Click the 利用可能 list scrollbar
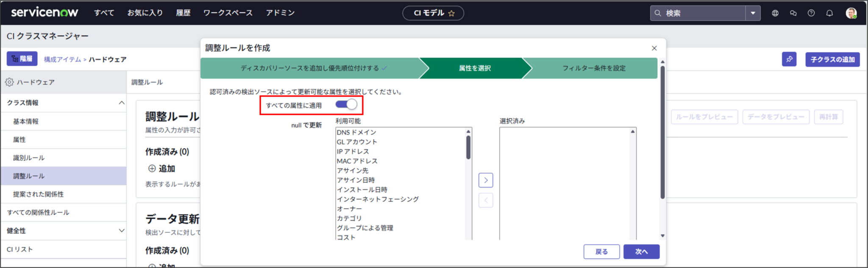Screen dimensions: 868x268 468,147
